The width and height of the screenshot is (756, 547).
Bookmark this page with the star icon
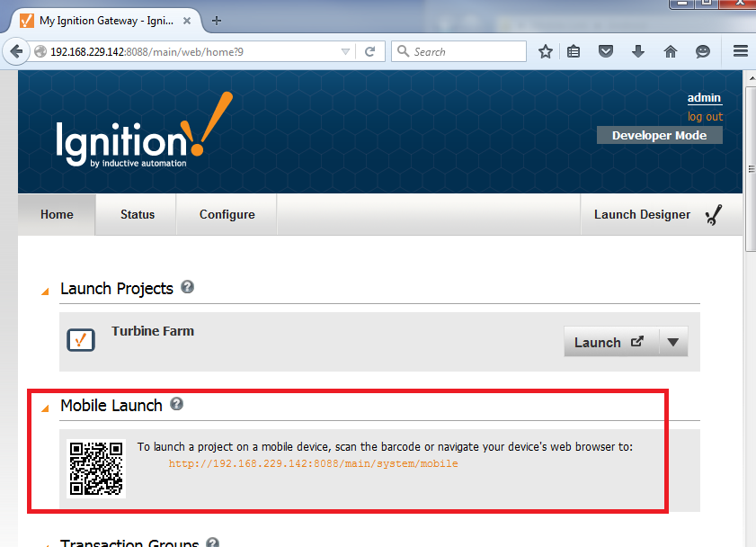546,51
